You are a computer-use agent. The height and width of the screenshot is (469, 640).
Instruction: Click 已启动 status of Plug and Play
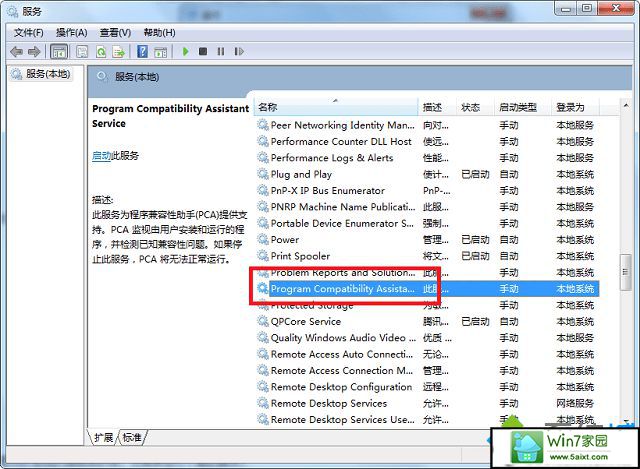pyautogui.click(x=475, y=174)
